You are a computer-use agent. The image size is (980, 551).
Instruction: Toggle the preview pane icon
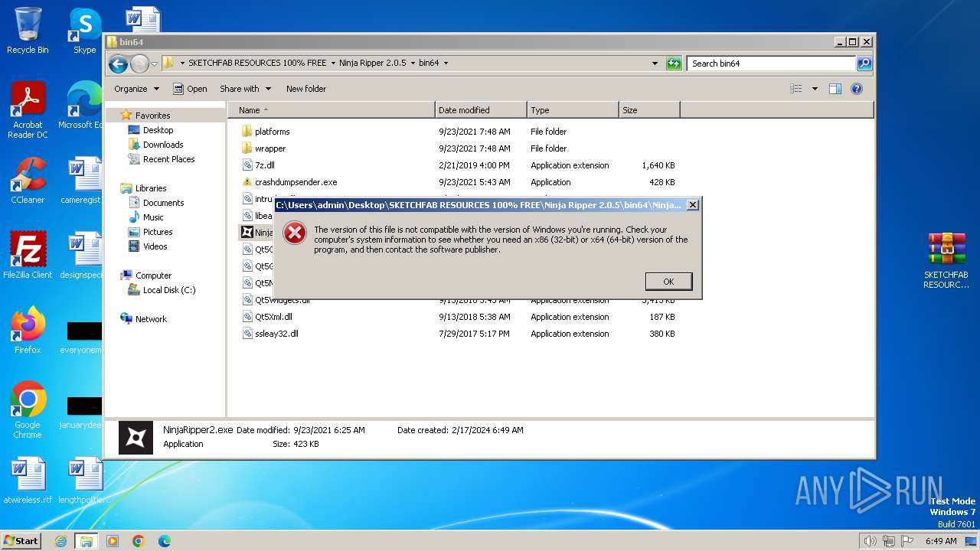[x=835, y=89]
